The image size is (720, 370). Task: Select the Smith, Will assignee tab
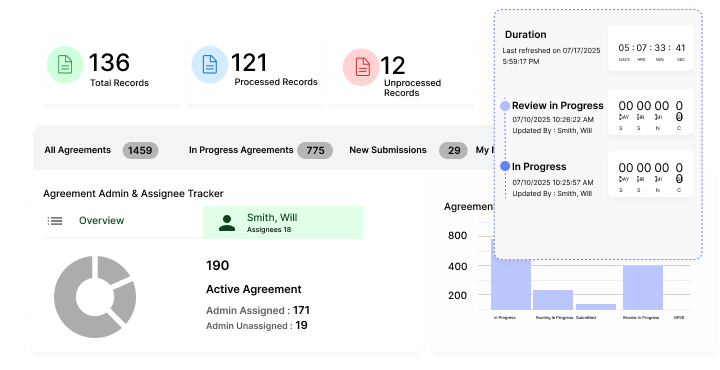(x=283, y=222)
